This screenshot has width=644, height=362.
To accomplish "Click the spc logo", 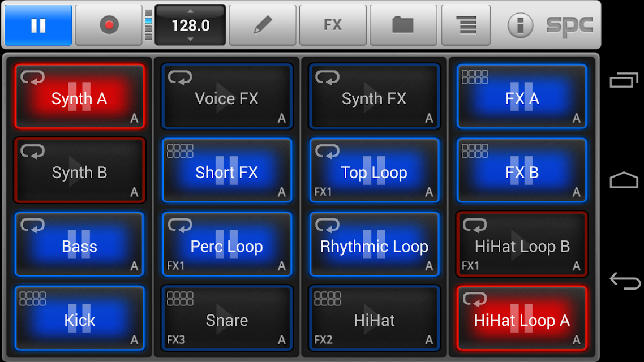I will 569,26.
